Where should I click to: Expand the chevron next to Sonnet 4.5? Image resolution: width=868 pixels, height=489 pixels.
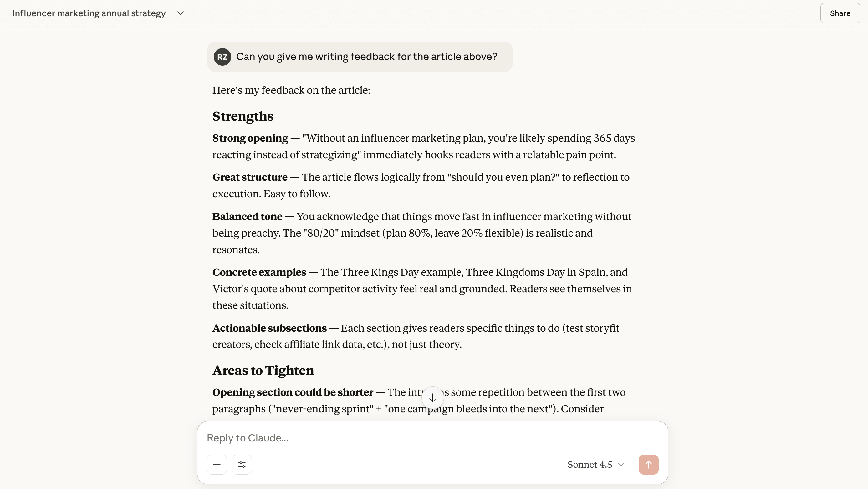621,464
